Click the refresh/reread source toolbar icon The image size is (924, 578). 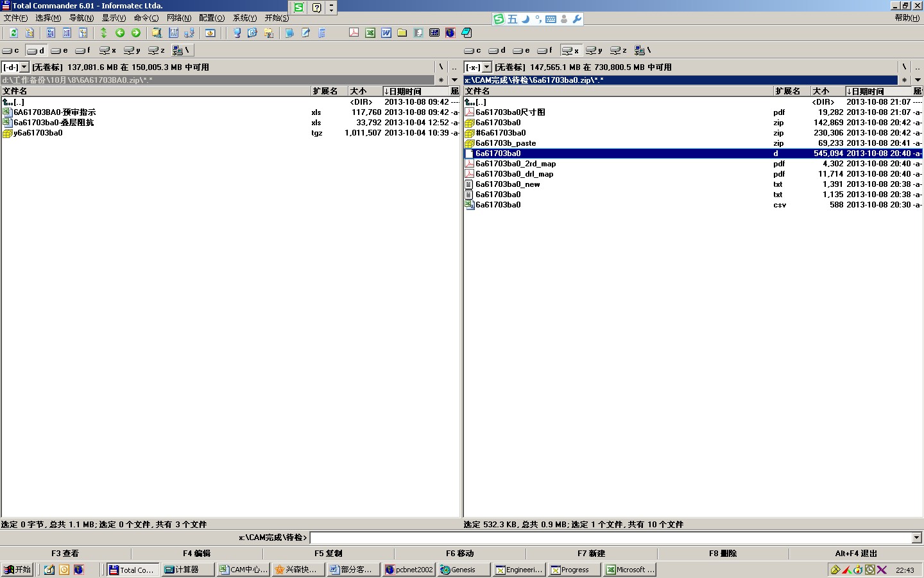click(13, 33)
